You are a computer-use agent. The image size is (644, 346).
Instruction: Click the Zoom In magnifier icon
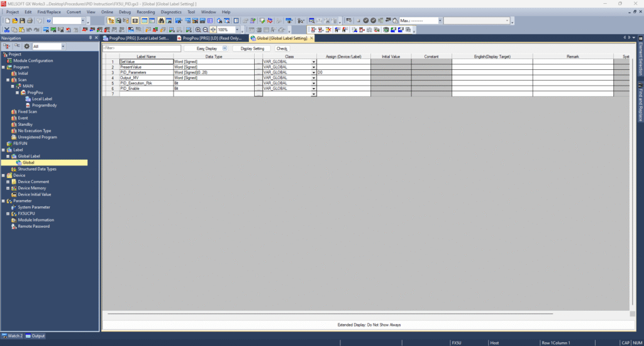click(198, 30)
